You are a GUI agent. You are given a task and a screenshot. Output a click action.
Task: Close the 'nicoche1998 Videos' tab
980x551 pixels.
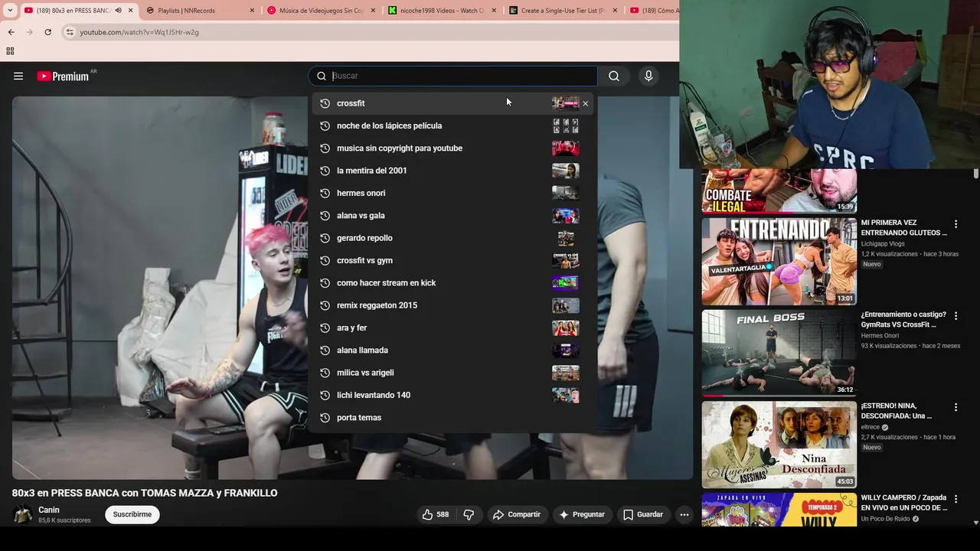[x=494, y=11]
